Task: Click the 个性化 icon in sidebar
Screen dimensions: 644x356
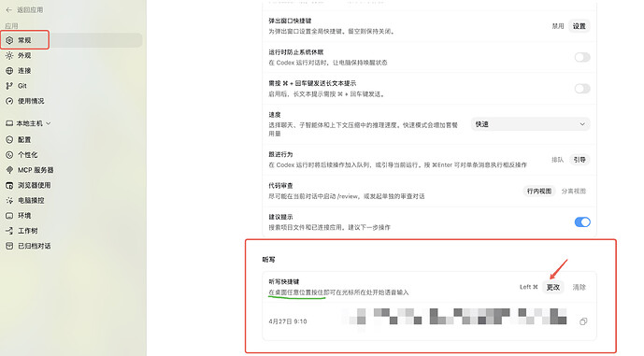Action: (x=9, y=155)
